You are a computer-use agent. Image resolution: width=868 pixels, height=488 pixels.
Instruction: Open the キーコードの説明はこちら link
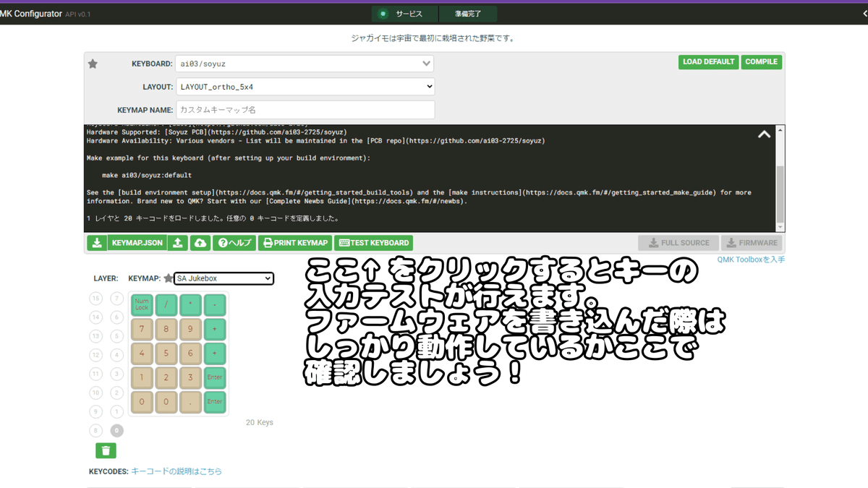(x=176, y=471)
